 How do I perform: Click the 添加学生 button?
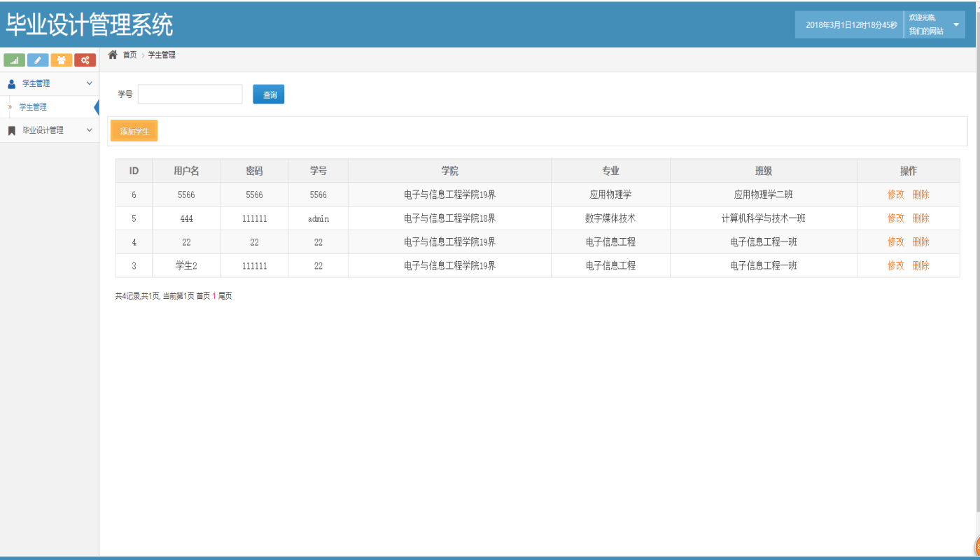134,131
